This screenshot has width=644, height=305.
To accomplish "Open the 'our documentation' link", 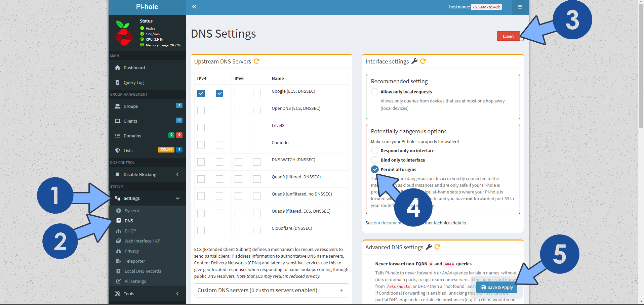I will click(x=388, y=223).
